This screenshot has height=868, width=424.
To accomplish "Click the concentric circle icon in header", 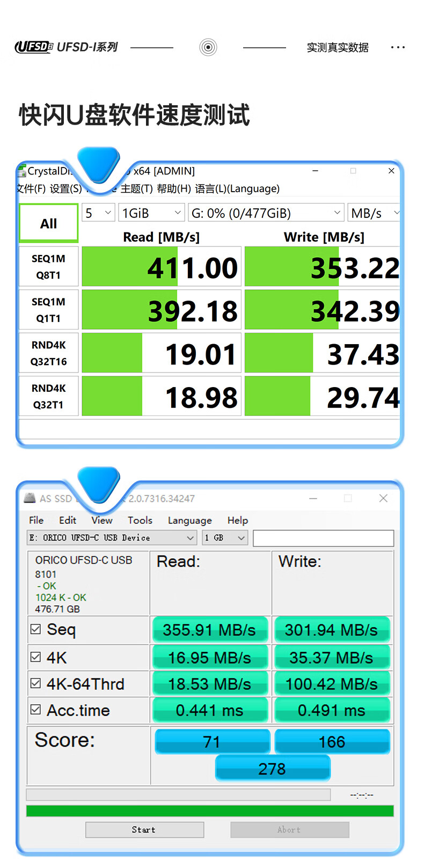I will (x=208, y=47).
